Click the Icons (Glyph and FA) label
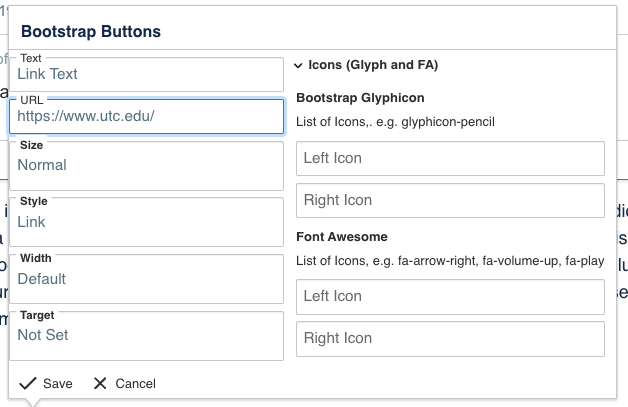 click(x=373, y=66)
